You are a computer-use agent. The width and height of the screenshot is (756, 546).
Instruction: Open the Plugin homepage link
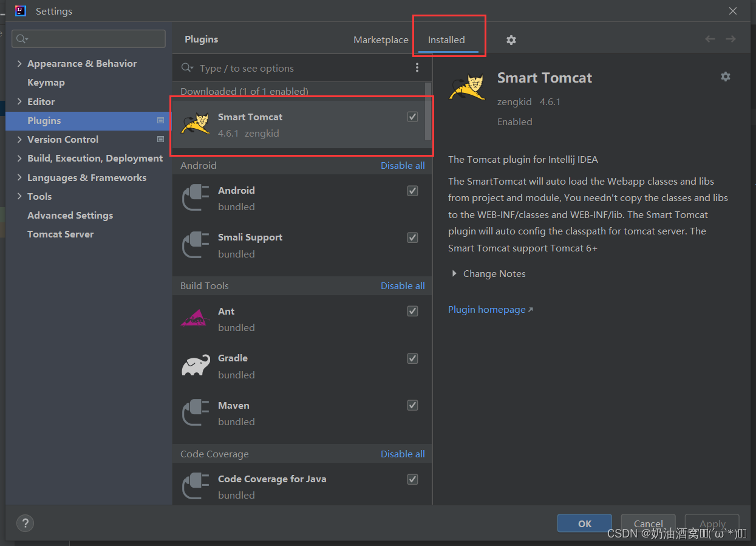tap(490, 309)
